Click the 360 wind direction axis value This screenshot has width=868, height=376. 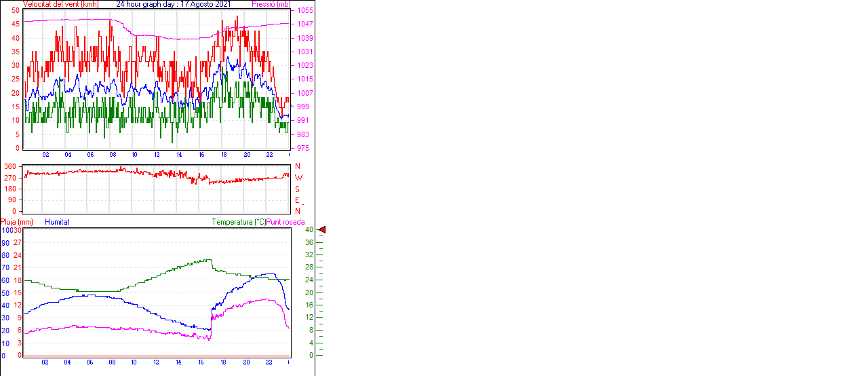[10, 166]
